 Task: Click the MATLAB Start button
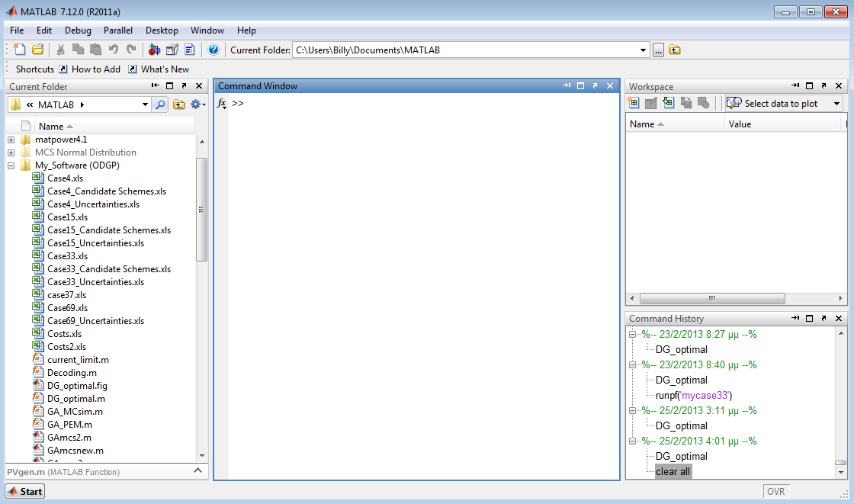(25, 492)
